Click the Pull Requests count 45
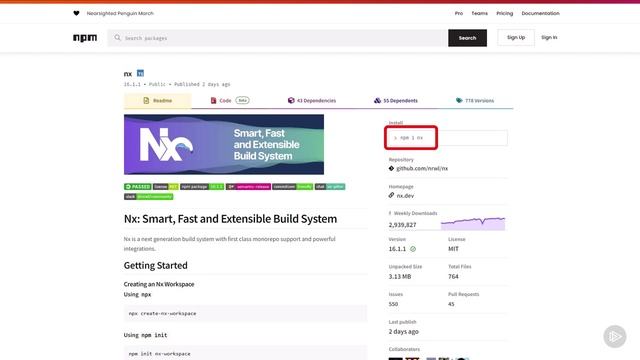The width and height of the screenshot is (640, 360). [451, 304]
